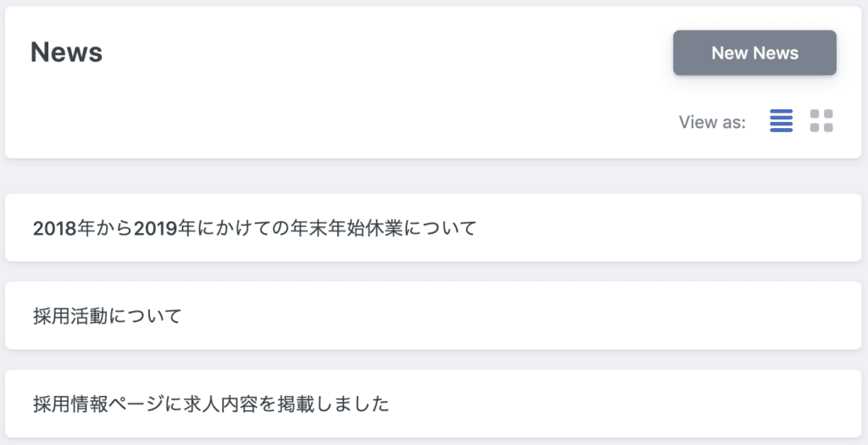Click the News page heading

[x=66, y=53]
